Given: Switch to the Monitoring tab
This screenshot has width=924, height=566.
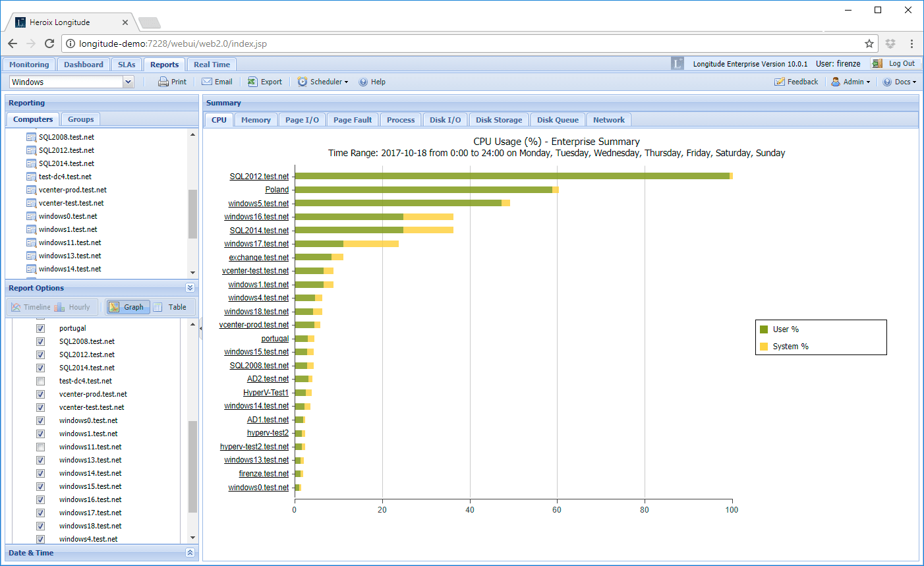Looking at the screenshot, I should 29,65.
